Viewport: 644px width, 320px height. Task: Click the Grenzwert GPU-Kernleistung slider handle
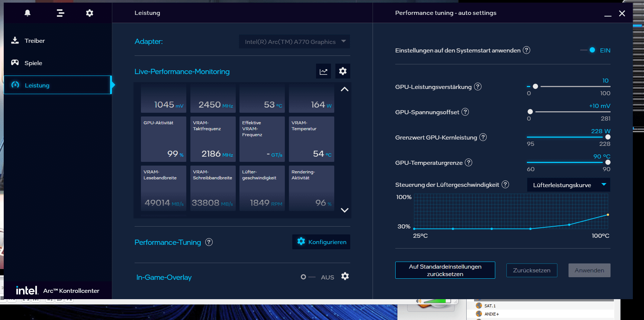(608, 137)
